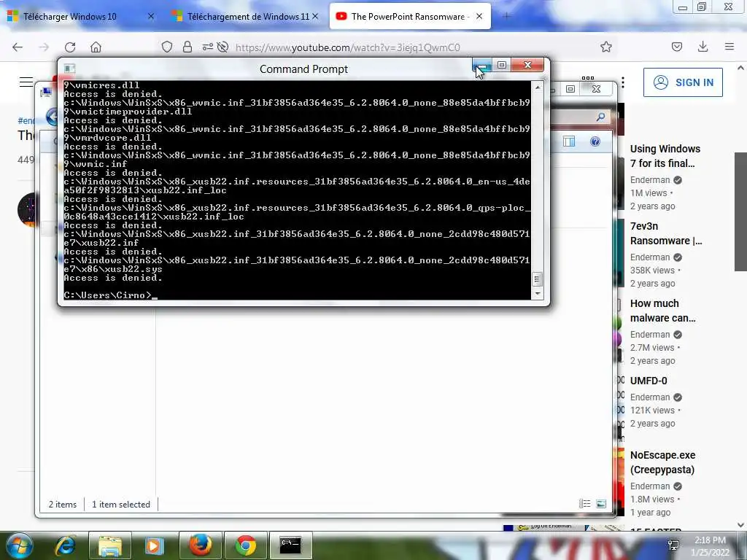Close the Explorer window behind

597,89
